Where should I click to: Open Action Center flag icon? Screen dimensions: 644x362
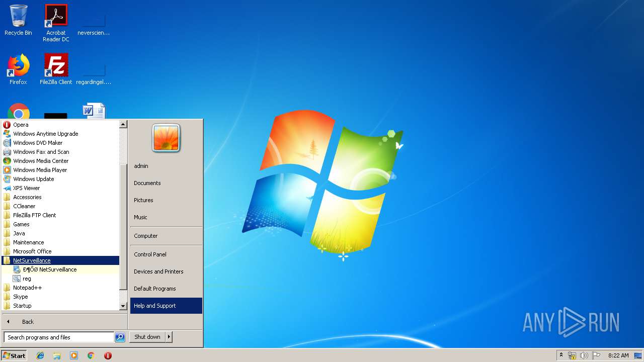tap(596, 355)
